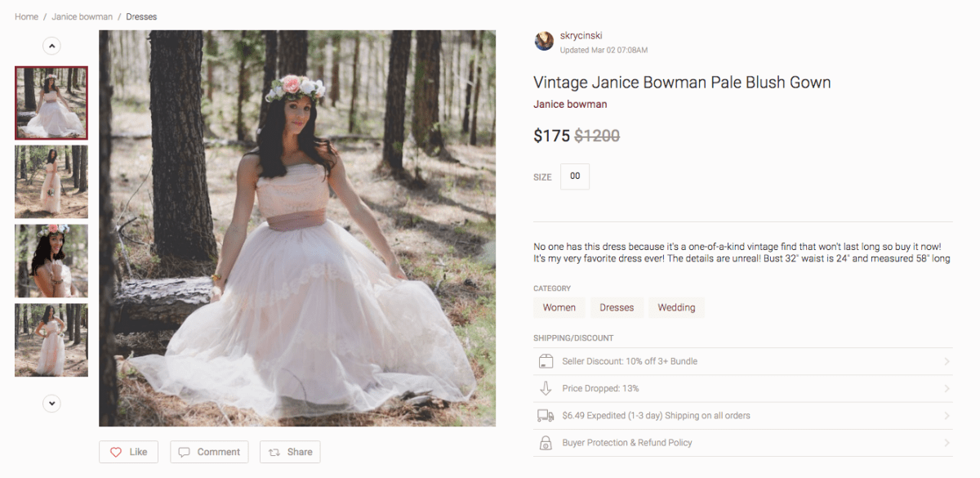Viewport: 980px width, 478px height.
Task: Open the Dresses breadcrumb link
Action: point(141,16)
